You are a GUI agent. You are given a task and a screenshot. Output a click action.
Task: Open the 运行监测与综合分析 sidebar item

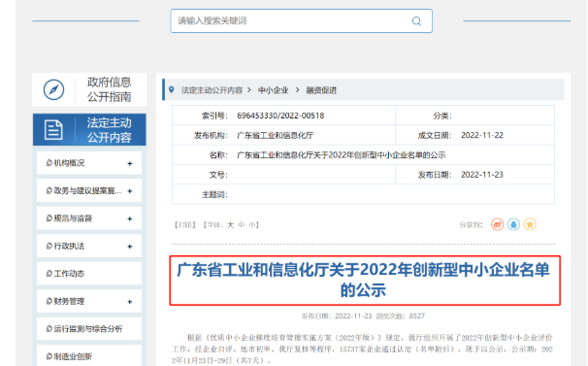click(89, 329)
